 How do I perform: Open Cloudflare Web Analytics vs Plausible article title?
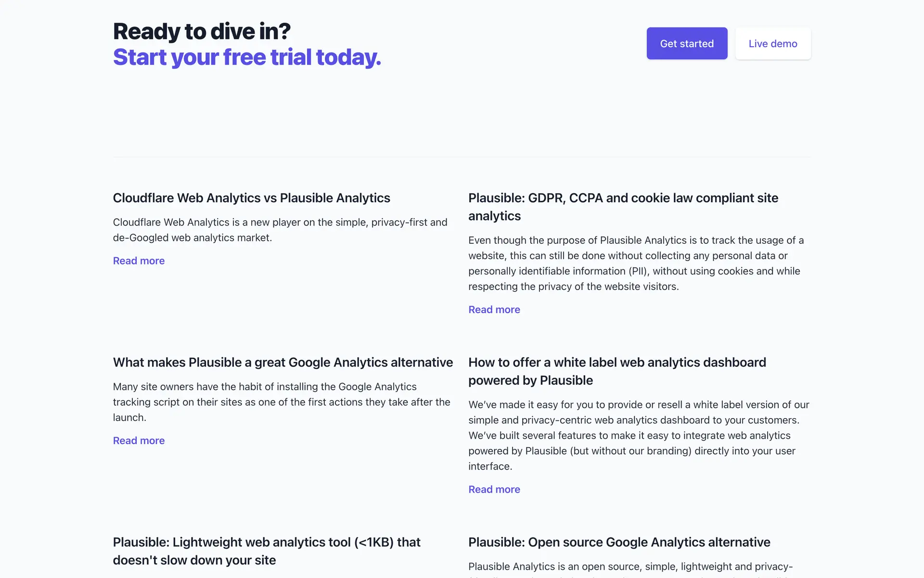coord(251,198)
